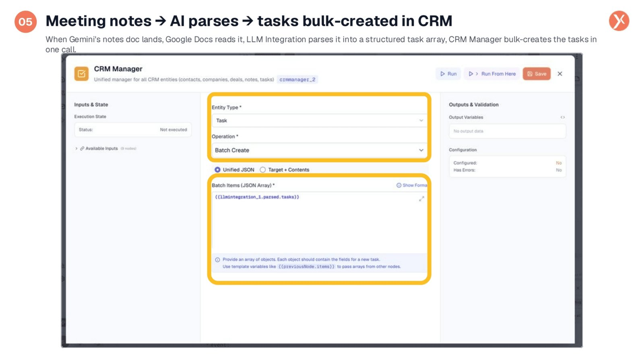Run the CRM Manager node
Viewport: 644px width, 362px height.
448,74
